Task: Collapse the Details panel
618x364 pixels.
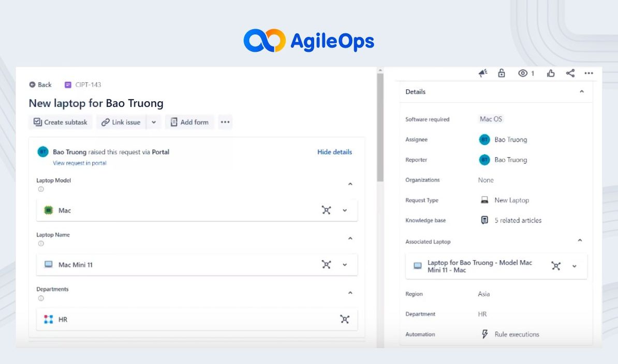Action: 582,92
